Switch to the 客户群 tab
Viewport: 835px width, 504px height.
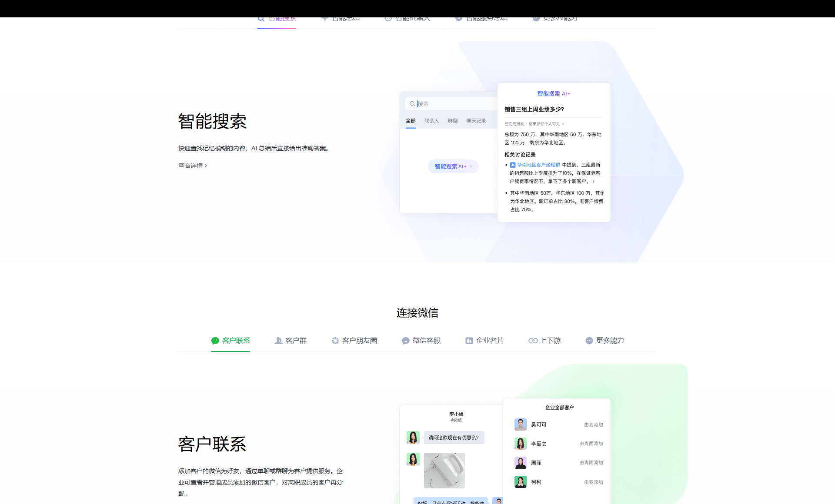tap(291, 341)
